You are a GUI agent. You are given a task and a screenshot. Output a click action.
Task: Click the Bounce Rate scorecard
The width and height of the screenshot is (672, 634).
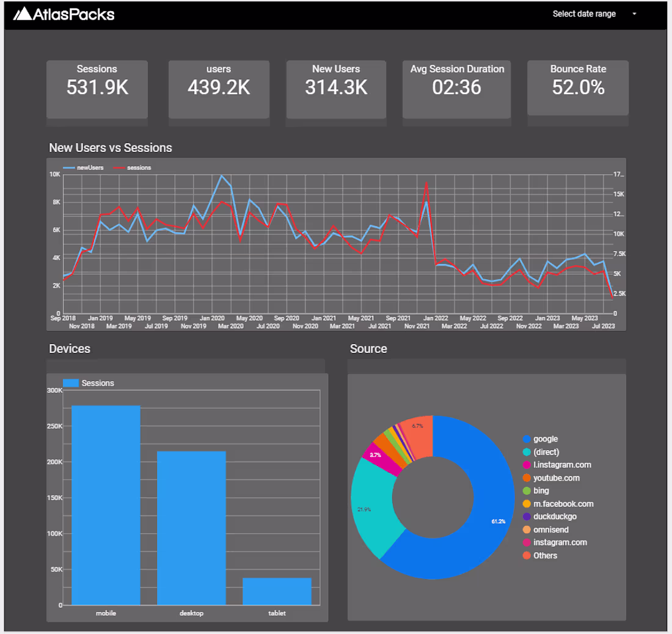pyautogui.click(x=577, y=87)
